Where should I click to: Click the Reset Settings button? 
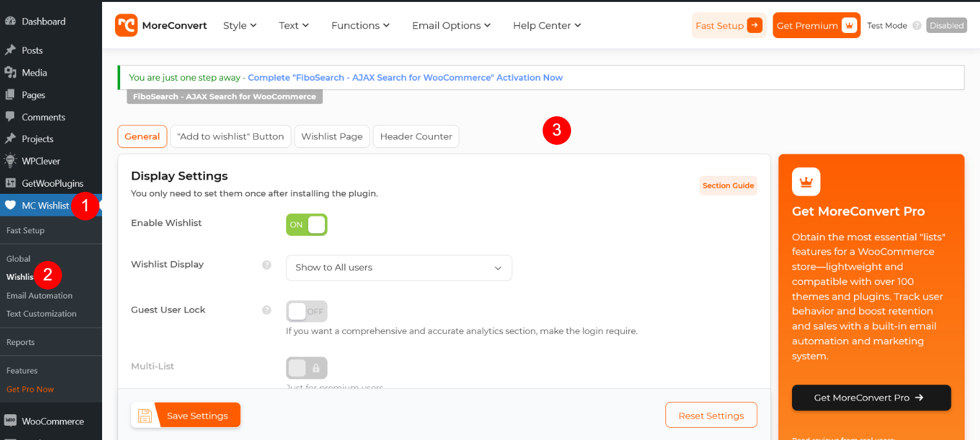pyautogui.click(x=711, y=415)
